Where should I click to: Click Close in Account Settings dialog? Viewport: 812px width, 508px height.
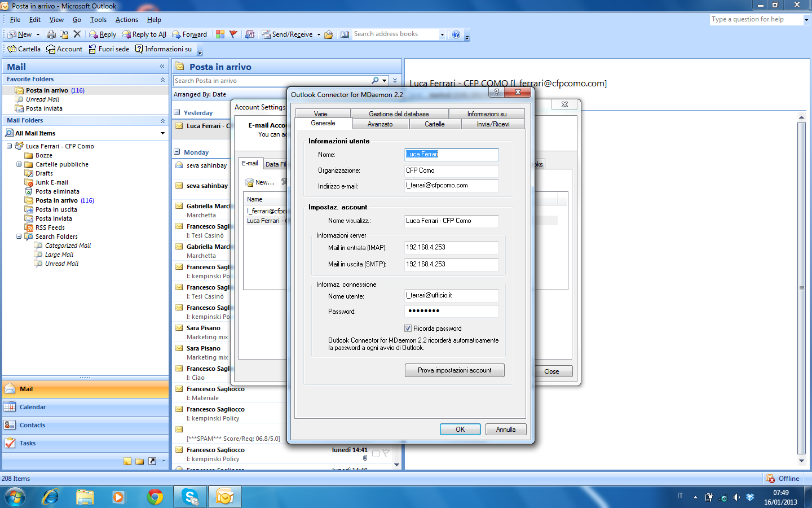[552, 371]
